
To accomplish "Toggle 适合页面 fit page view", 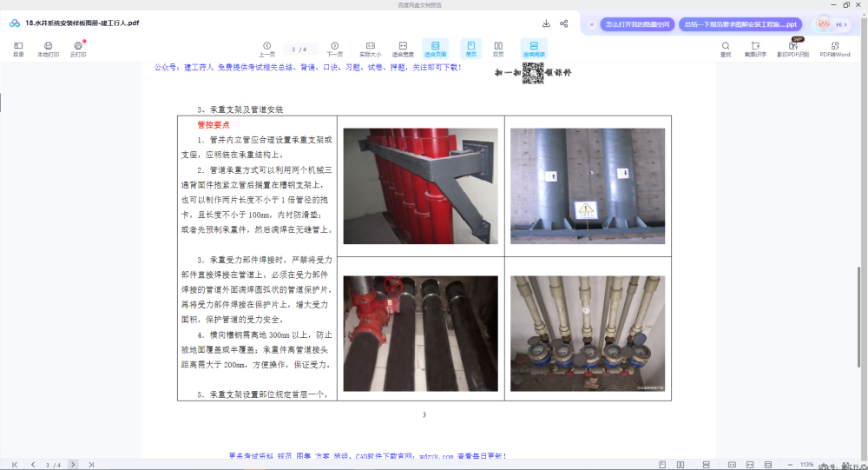I will pyautogui.click(x=435, y=49).
